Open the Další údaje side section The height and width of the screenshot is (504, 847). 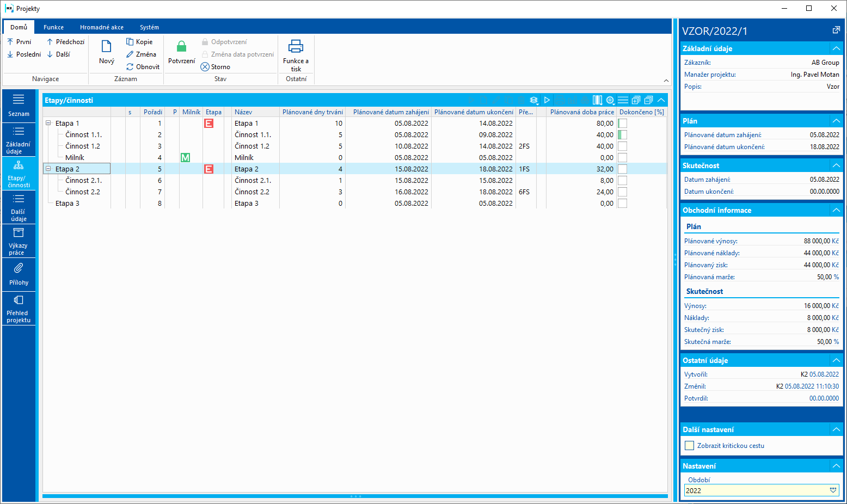click(19, 207)
